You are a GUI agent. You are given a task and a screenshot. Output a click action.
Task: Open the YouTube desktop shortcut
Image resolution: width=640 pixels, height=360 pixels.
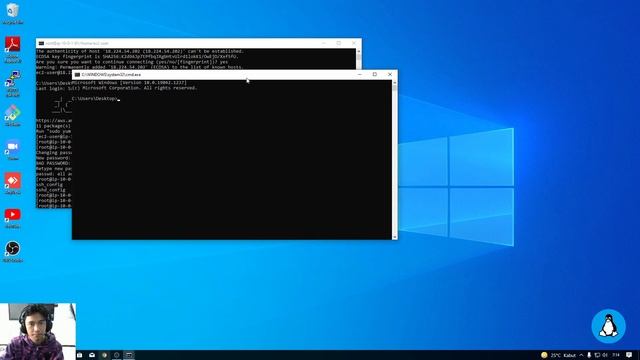pyautogui.click(x=13, y=218)
